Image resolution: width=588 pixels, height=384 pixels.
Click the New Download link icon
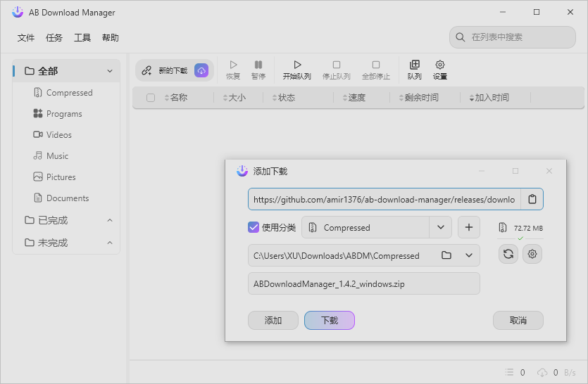(146, 70)
